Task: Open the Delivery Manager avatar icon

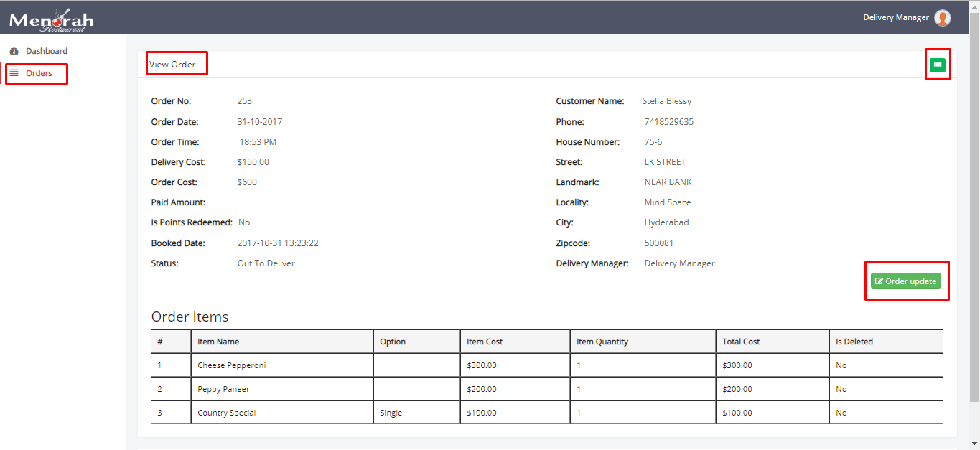Action: click(x=942, y=18)
